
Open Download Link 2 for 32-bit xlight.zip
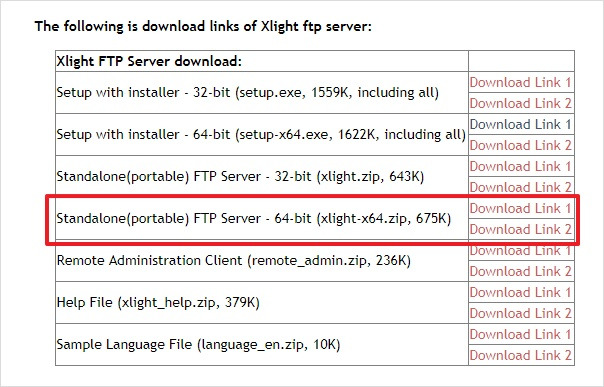520,187
